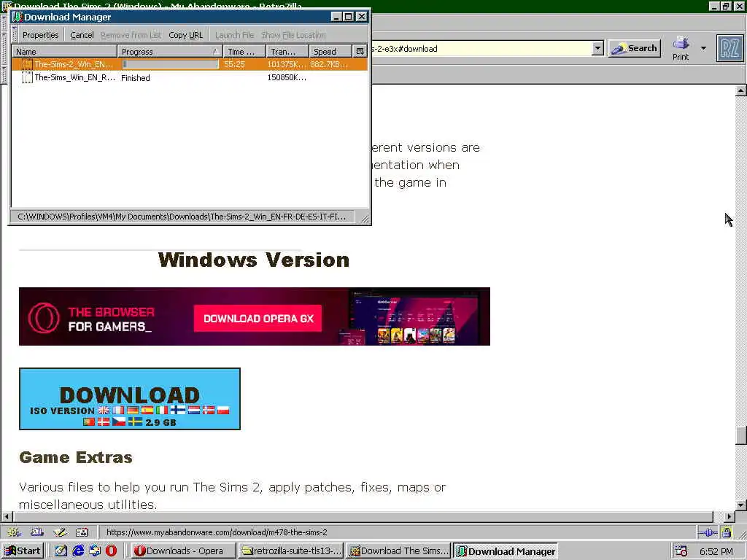747x560 pixels.
Task: Click the progress bar of the Sims 2 download
Action: pyautogui.click(x=170, y=64)
